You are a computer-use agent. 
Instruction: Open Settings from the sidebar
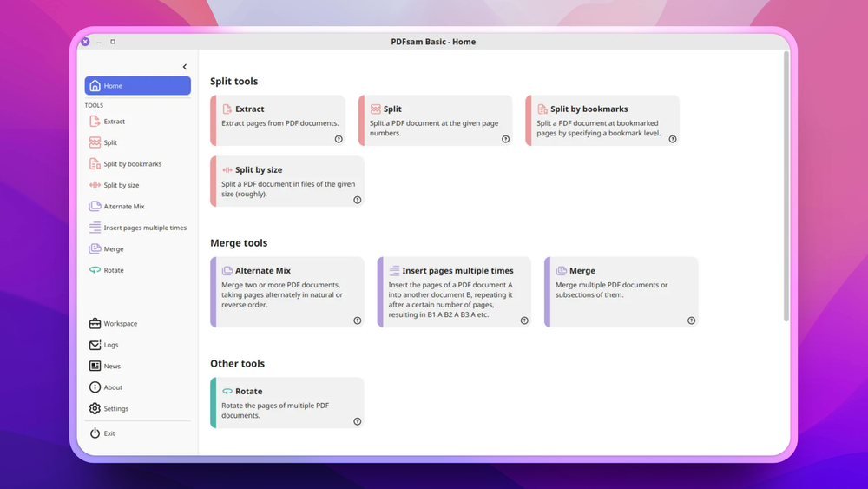[x=137, y=409]
